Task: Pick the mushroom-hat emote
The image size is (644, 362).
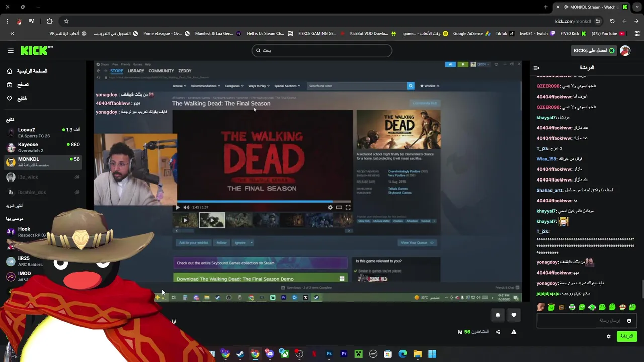Action: click(x=622, y=307)
